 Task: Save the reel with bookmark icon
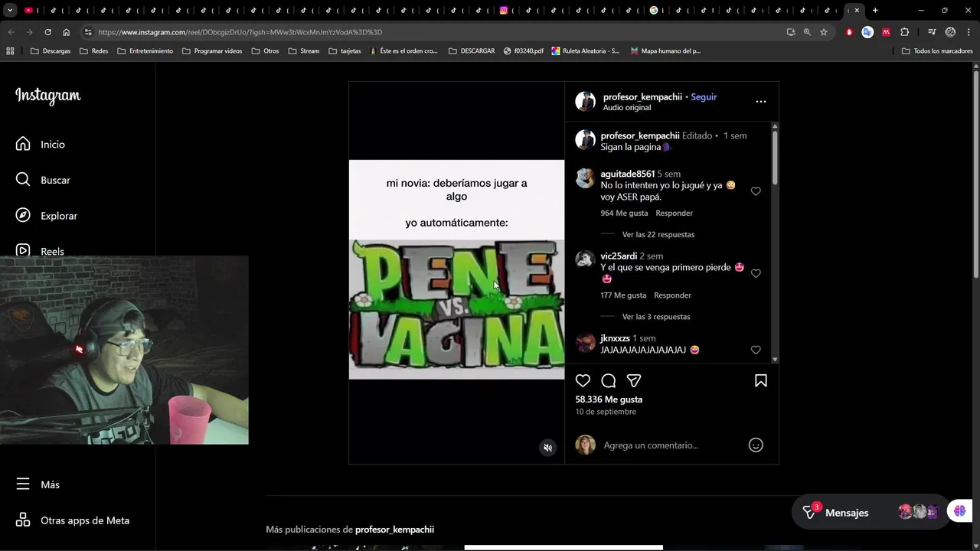pyautogui.click(x=761, y=380)
